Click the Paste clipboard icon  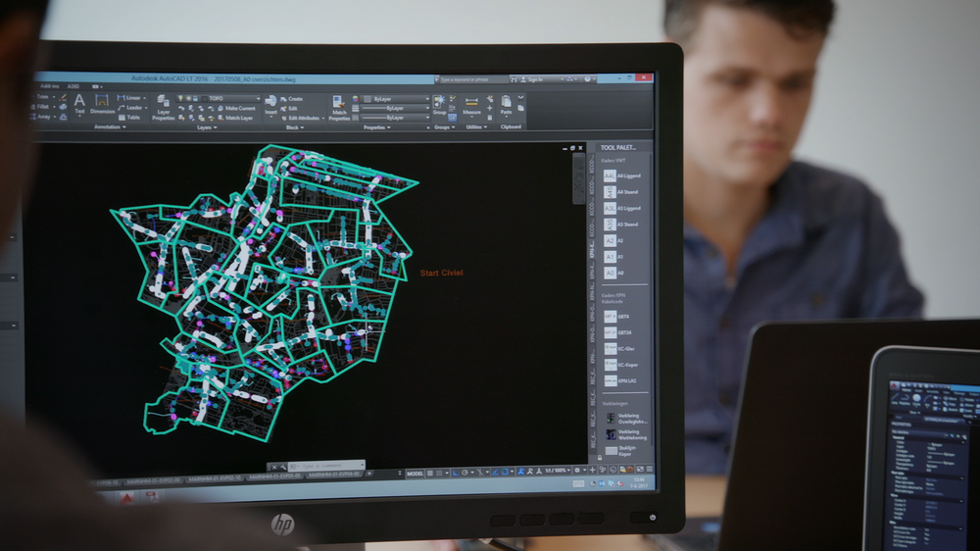point(507,105)
